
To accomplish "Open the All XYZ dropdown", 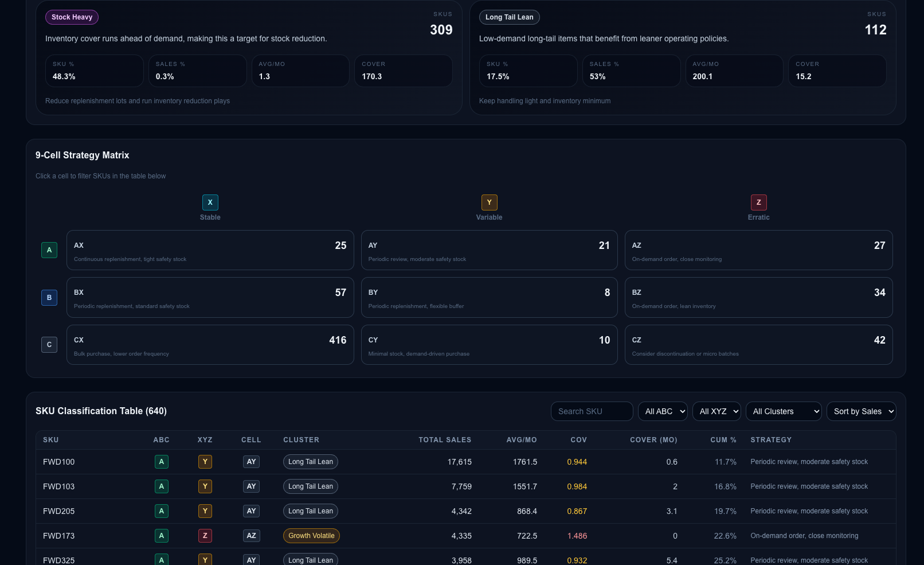I will tap(717, 411).
